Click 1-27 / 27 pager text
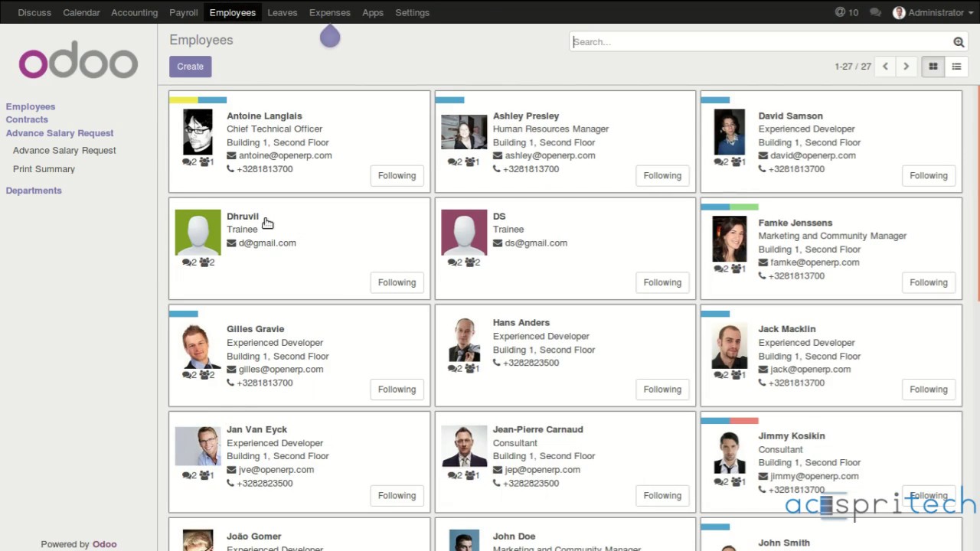 pyautogui.click(x=853, y=67)
